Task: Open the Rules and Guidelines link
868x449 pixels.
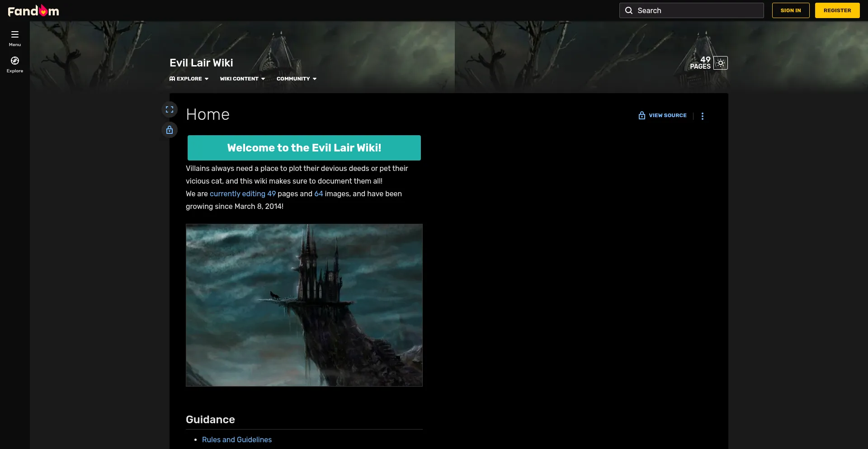Action: click(x=237, y=440)
